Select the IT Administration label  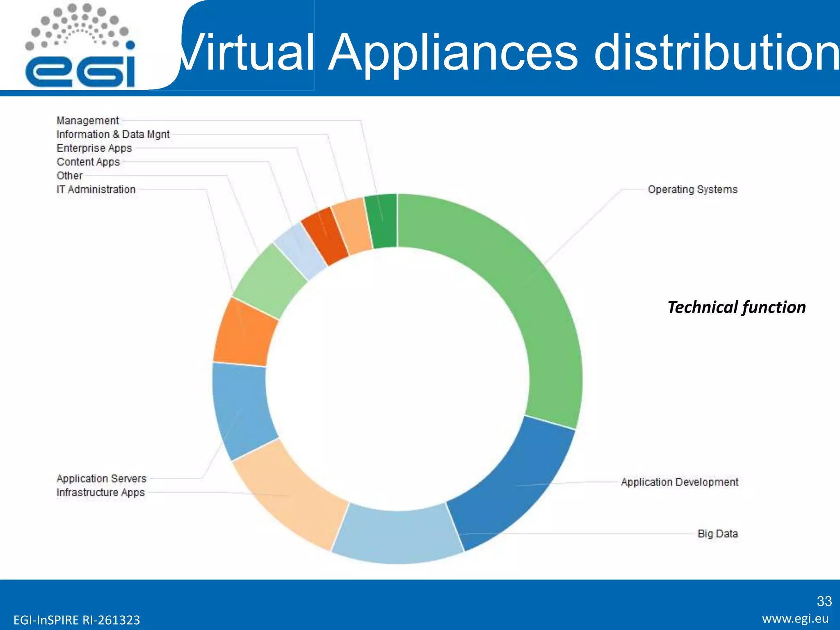(96, 189)
